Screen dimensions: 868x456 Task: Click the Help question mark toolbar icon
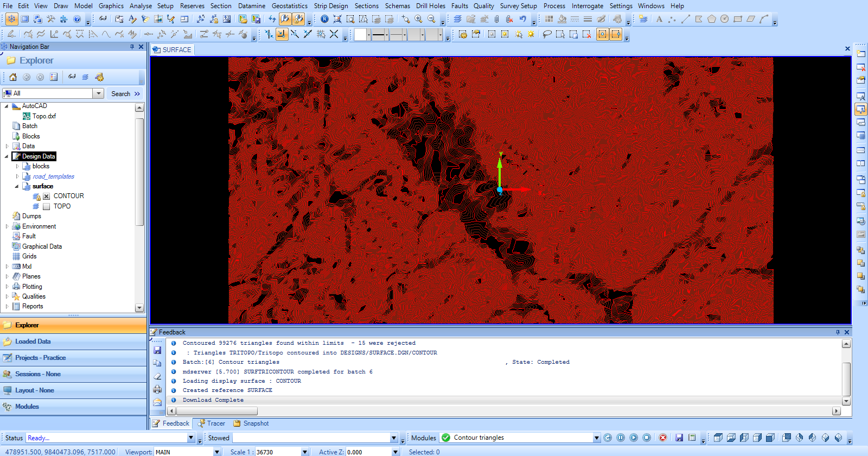click(77, 19)
